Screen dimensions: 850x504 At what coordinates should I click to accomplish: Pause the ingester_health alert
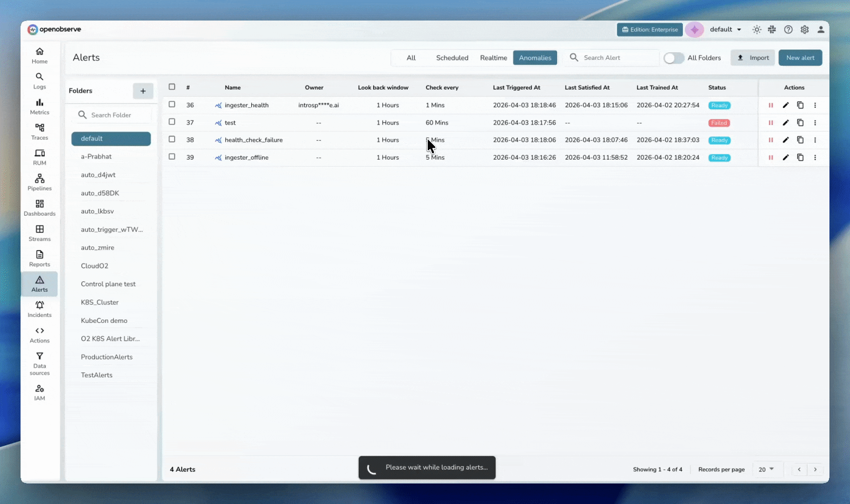pyautogui.click(x=771, y=105)
